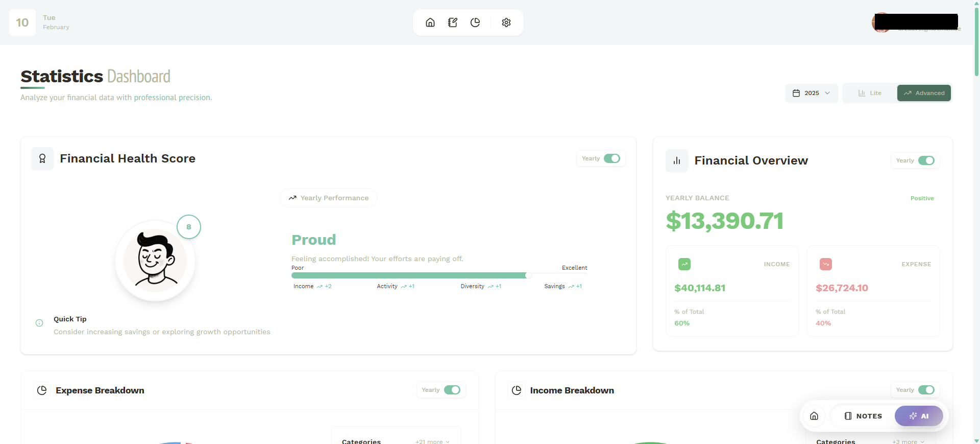Toggle Yearly switch in Financial Health Score

(612, 158)
